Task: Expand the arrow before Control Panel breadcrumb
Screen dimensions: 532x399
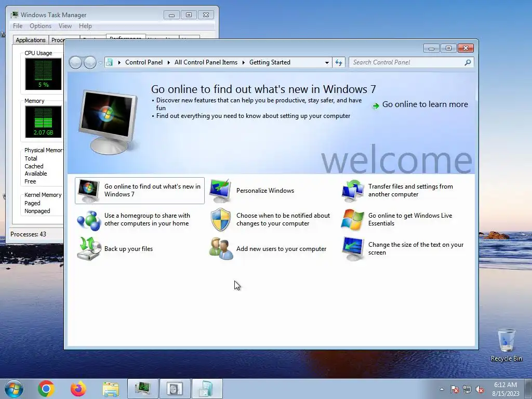Action: 119,62
